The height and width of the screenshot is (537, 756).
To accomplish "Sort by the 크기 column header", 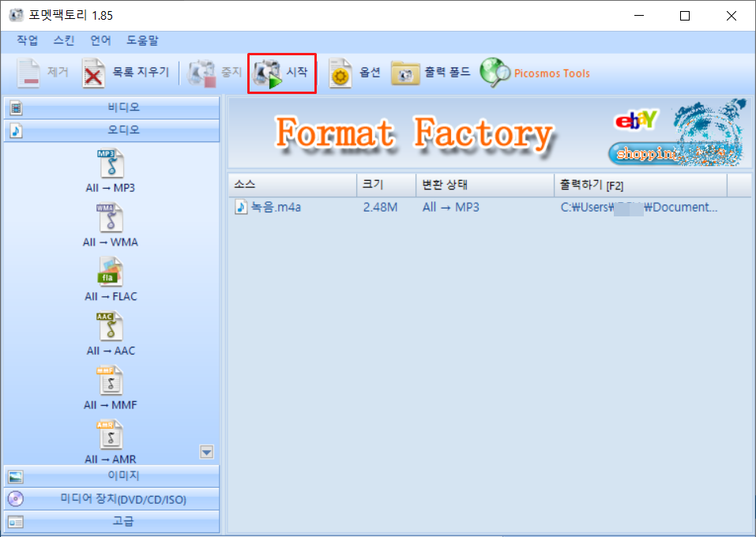I will pyautogui.click(x=386, y=185).
